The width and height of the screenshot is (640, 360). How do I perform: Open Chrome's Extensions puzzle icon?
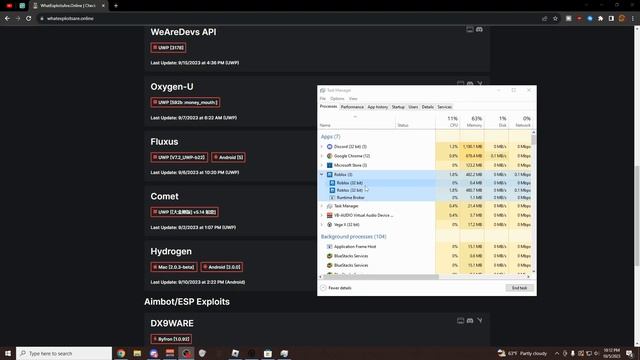[x=600, y=18]
